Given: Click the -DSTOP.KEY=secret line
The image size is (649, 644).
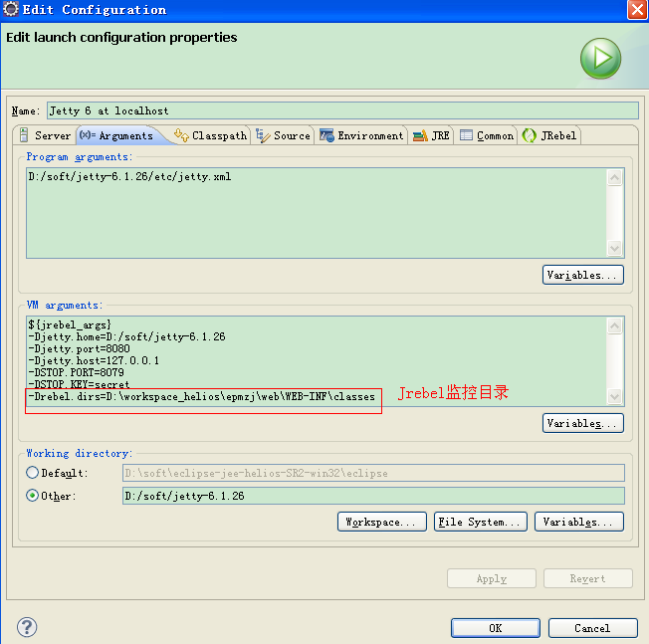Looking at the screenshot, I should coord(79,384).
